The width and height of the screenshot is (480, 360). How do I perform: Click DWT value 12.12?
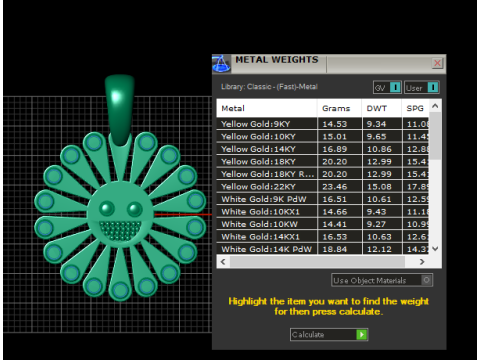(379, 249)
